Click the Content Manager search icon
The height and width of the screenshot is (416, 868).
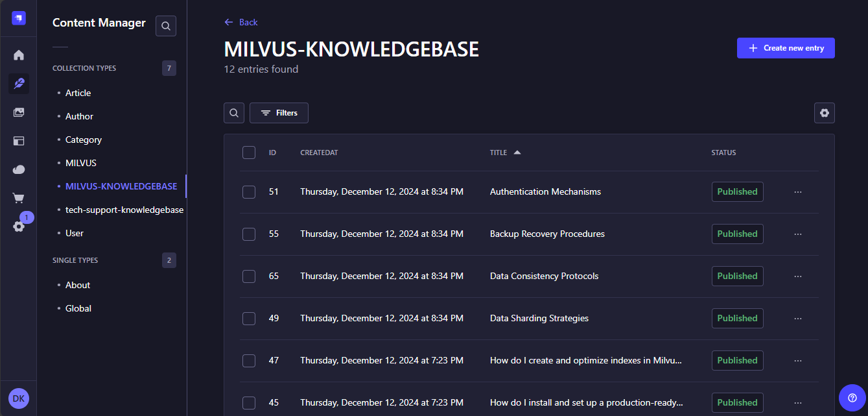[166, 26]
